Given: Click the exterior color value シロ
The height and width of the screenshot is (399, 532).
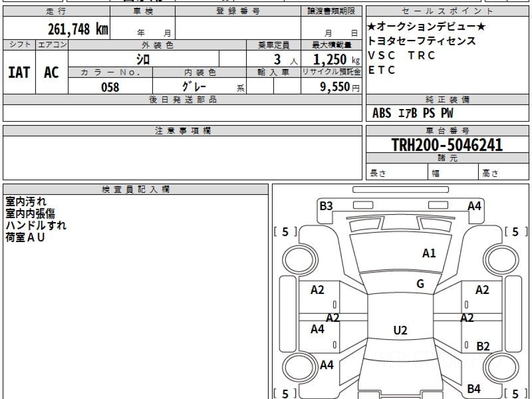Looking at the screenshot, I should tap(143, 59).
